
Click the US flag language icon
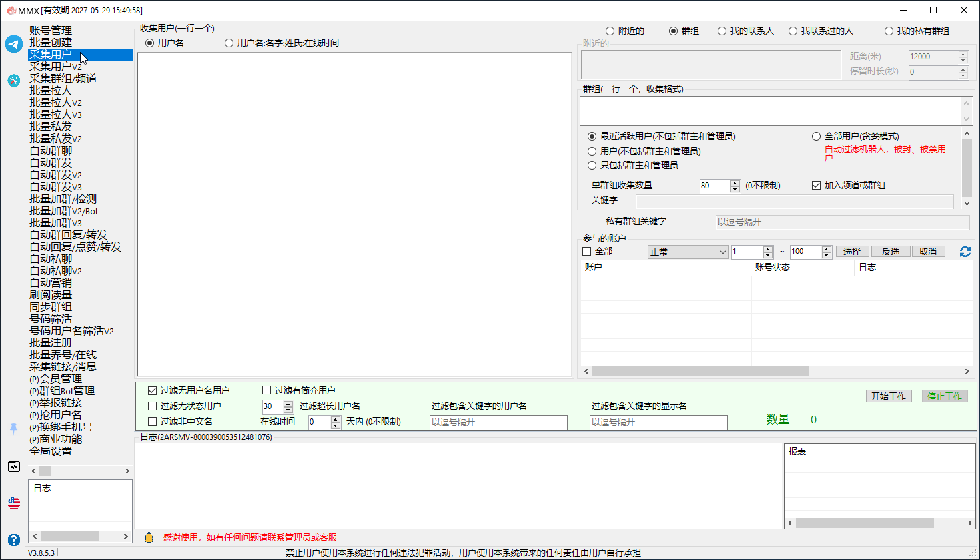click(x=14, y=503)
